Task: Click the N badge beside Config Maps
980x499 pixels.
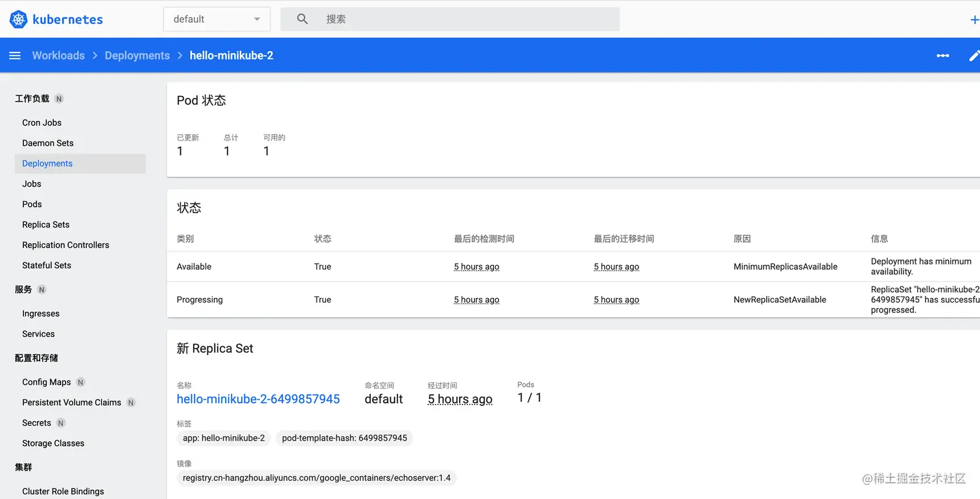Action: pos(80,382)
